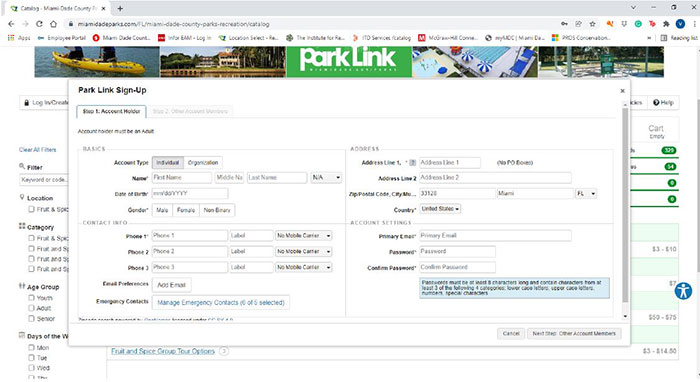The height and width of the screenshot is (382, 700).
Task: Tick the Mon day checkbox
Action: pos(31,347)
